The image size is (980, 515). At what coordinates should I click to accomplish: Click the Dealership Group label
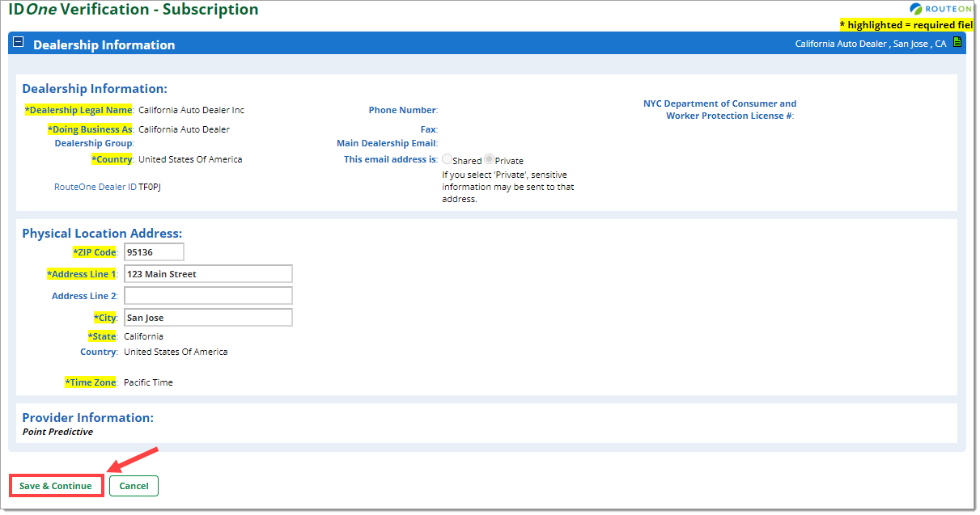[x=94, y=143]
